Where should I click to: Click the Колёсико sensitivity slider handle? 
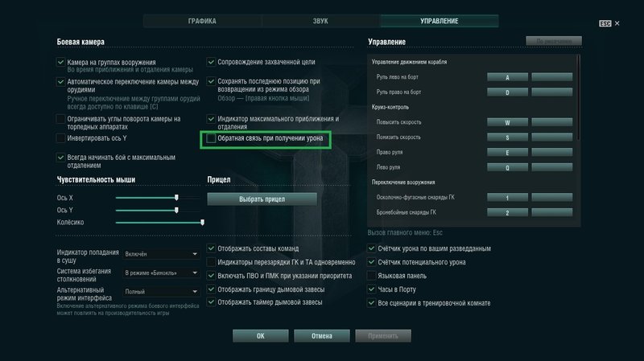click(202, 222)
